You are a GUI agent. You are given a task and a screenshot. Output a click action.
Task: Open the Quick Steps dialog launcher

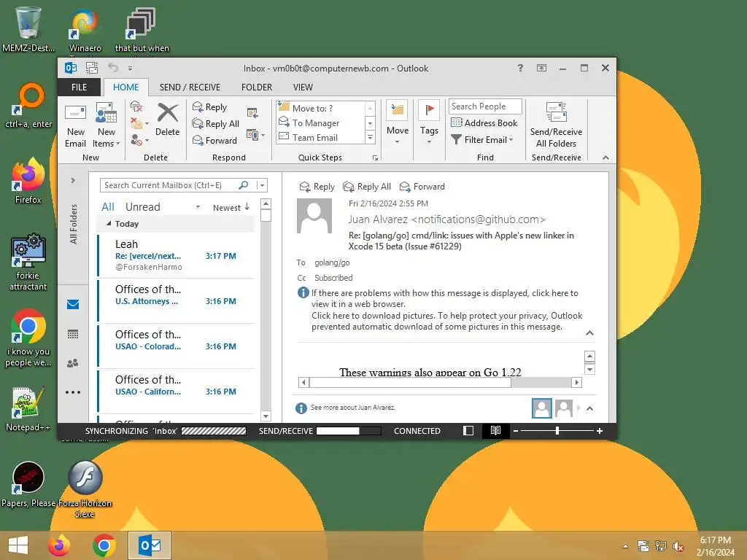(376, 157)
